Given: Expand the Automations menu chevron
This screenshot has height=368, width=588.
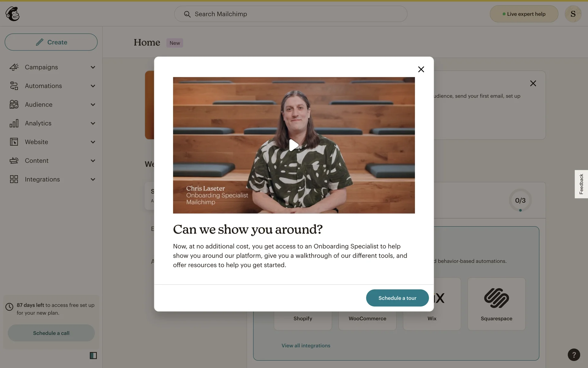Looking at the screenshot, I should 93,86.
